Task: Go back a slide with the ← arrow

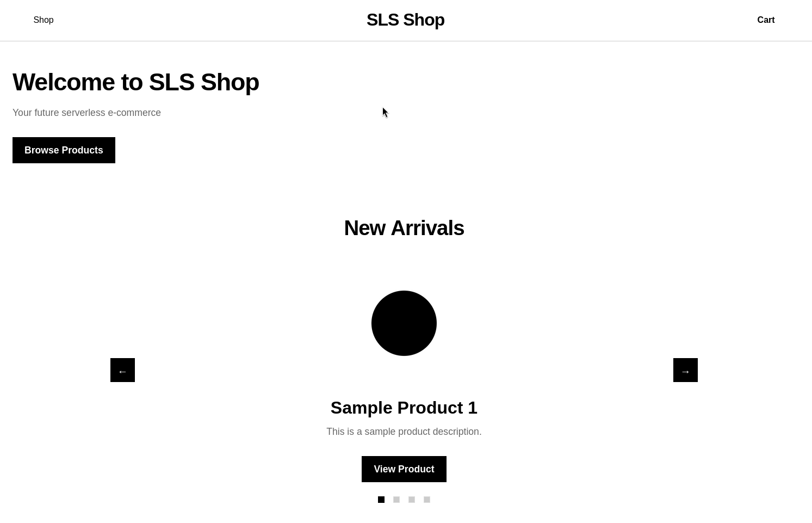Action: [122, 370]
